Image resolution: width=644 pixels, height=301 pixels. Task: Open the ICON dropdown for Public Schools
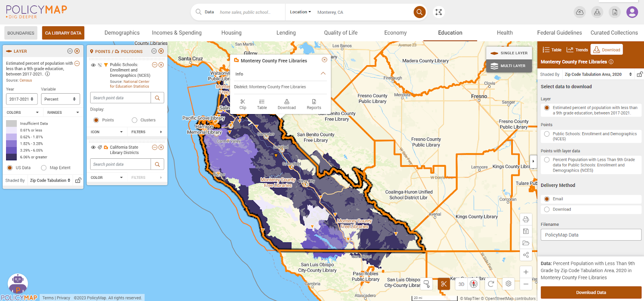click(x=107, y=132)
